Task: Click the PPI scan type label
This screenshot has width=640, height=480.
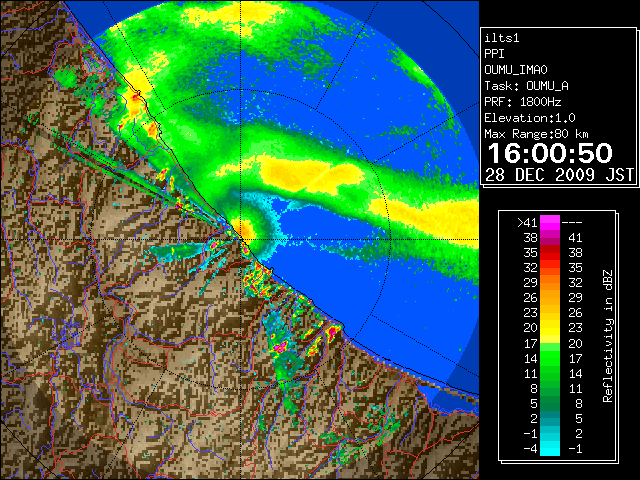Action: (x=494, y=54)
